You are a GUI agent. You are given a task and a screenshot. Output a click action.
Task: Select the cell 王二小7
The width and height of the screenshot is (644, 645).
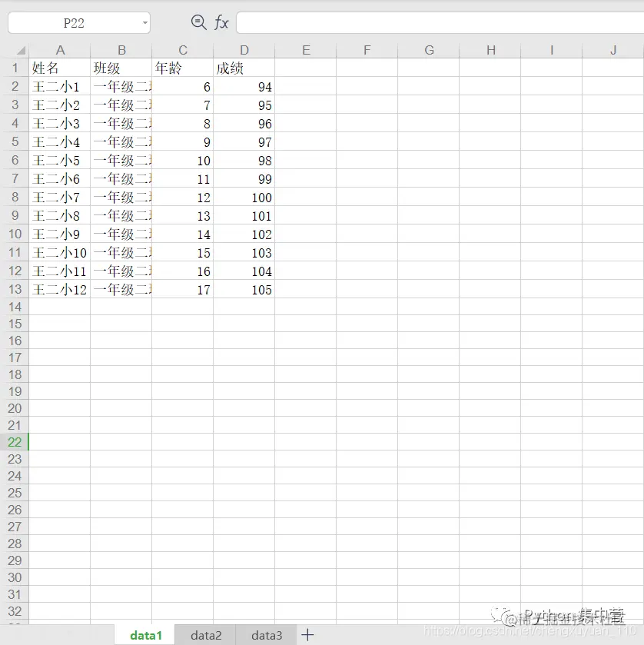pyautogui.click(x=60, y=198)
